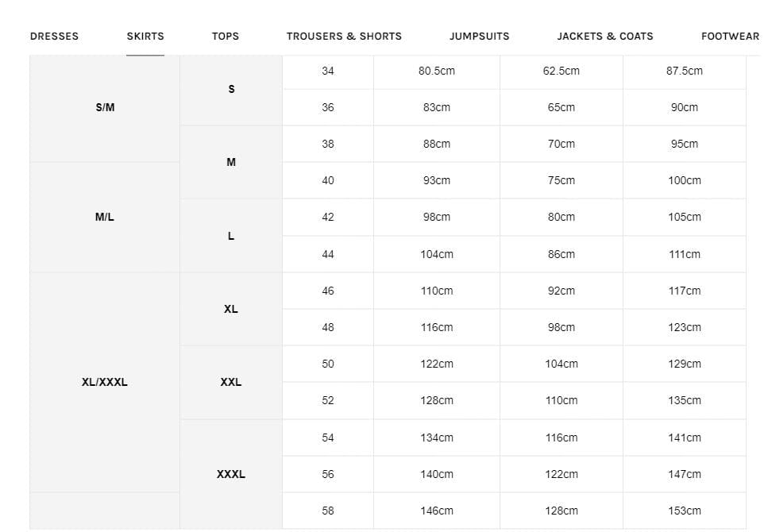Screen dimensions: 768x532
Task: Click numeric size 34 cell
Action: pos(328,71)
